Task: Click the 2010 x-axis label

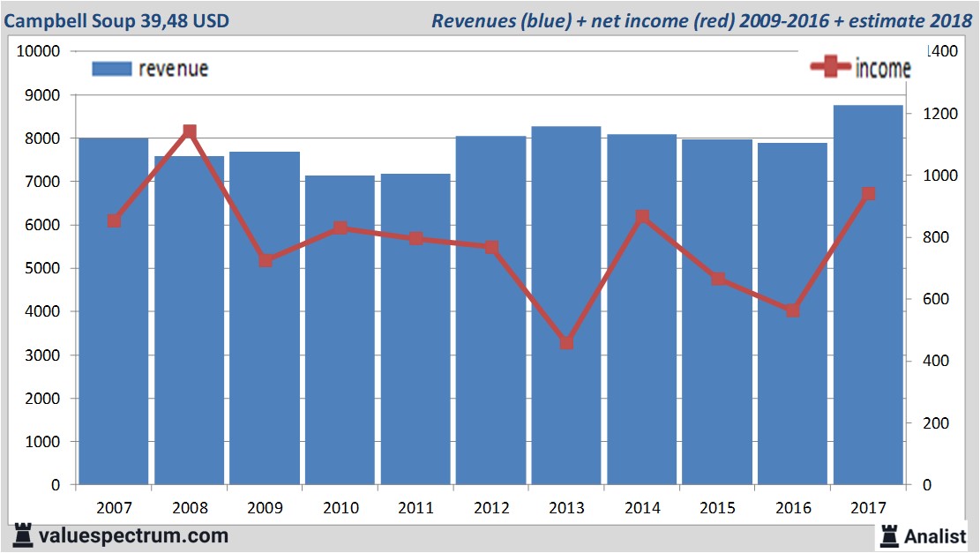Action: click(x=340, y=507)
